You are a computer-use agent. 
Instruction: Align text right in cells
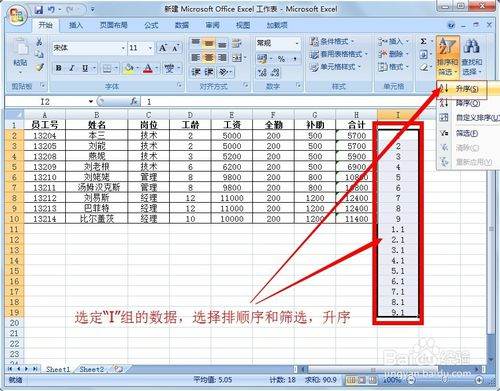(x=222, y=57)
